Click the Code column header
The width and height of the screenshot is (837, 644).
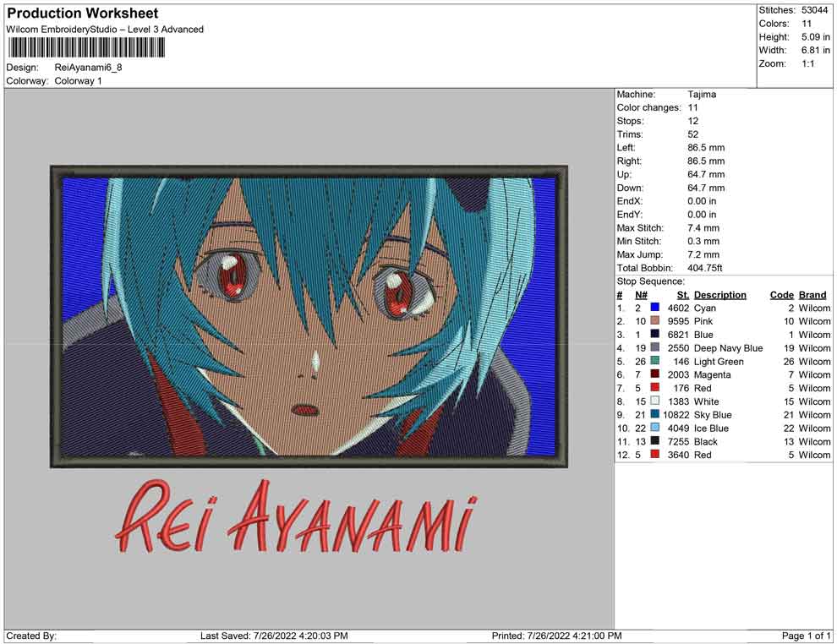coord(781,295)
